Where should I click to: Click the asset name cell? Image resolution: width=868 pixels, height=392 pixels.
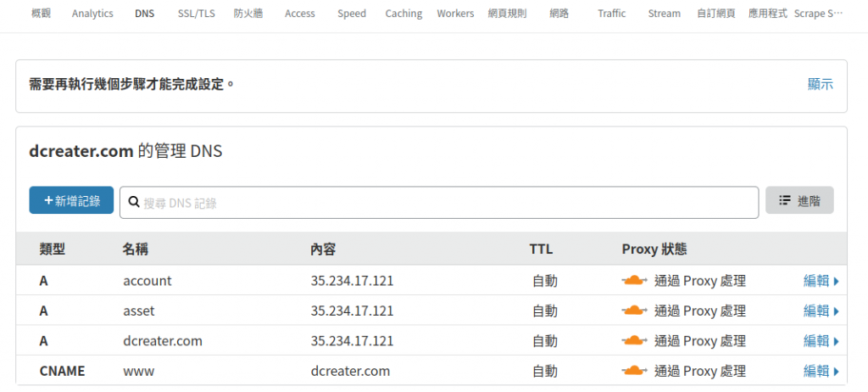139,311
